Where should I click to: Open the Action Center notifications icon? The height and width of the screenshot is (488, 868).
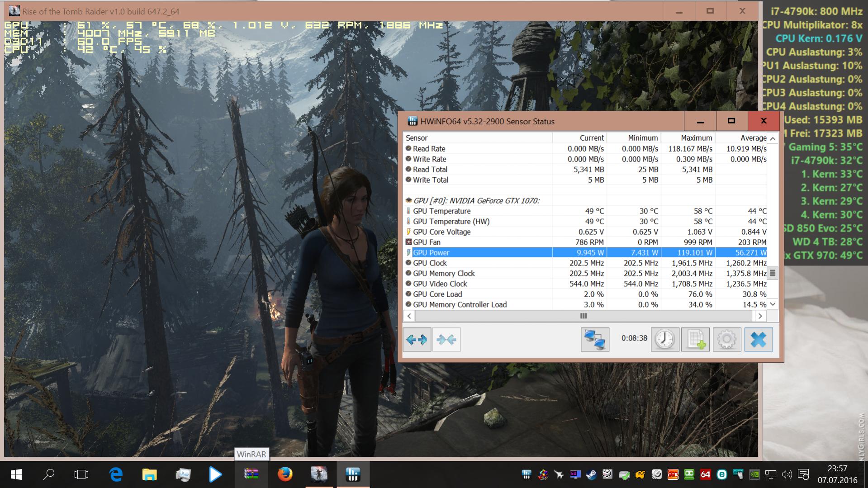pyautogui.click(x=803, y=474)
